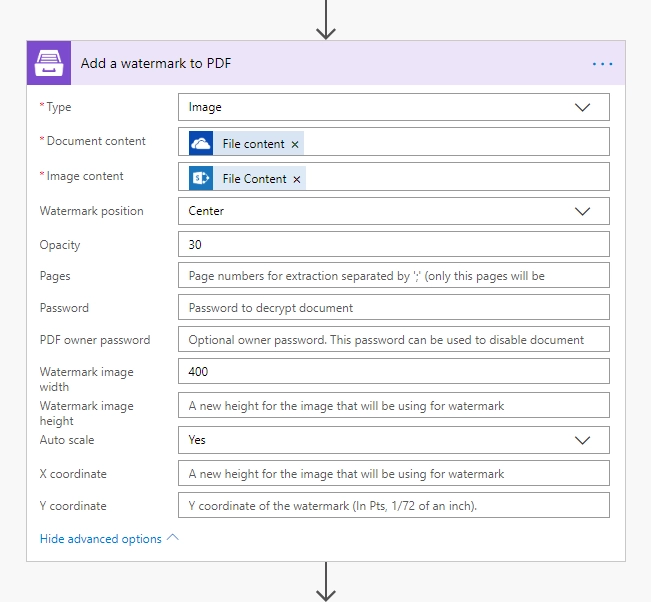Click the X coordinate input field
The image size is (651, 602).
click(x=394, y=473)
